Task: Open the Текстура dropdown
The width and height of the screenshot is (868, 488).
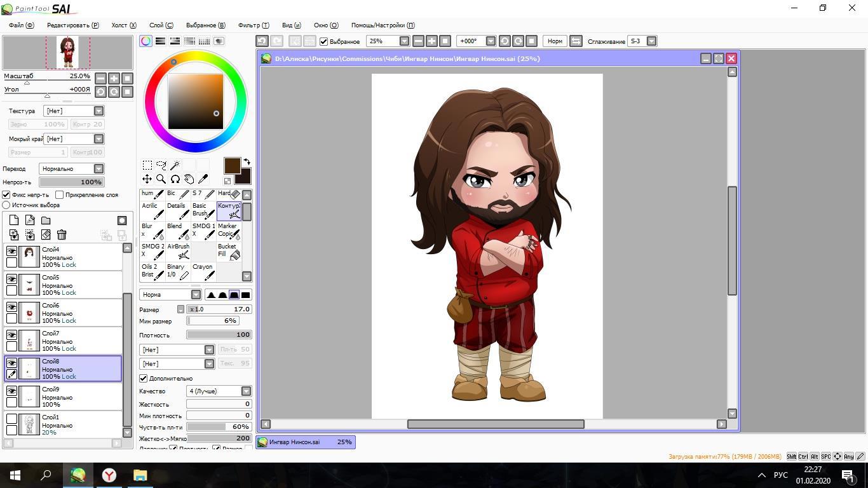Action: click(98, 111)
